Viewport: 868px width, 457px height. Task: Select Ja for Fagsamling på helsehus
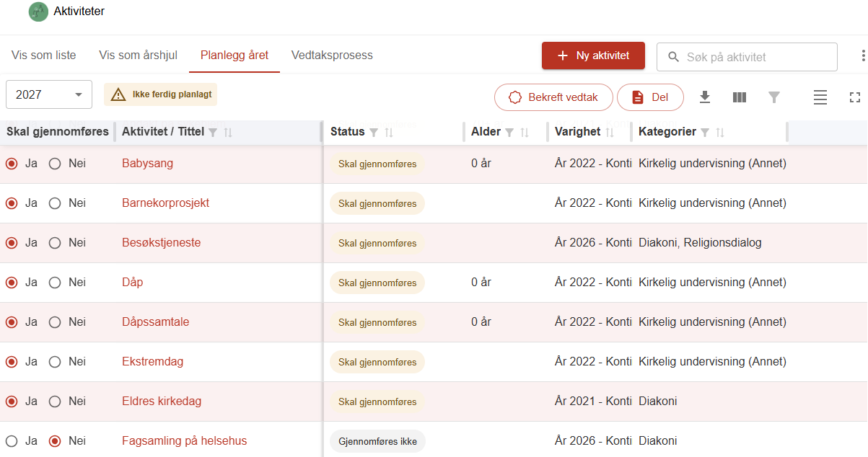11,441
